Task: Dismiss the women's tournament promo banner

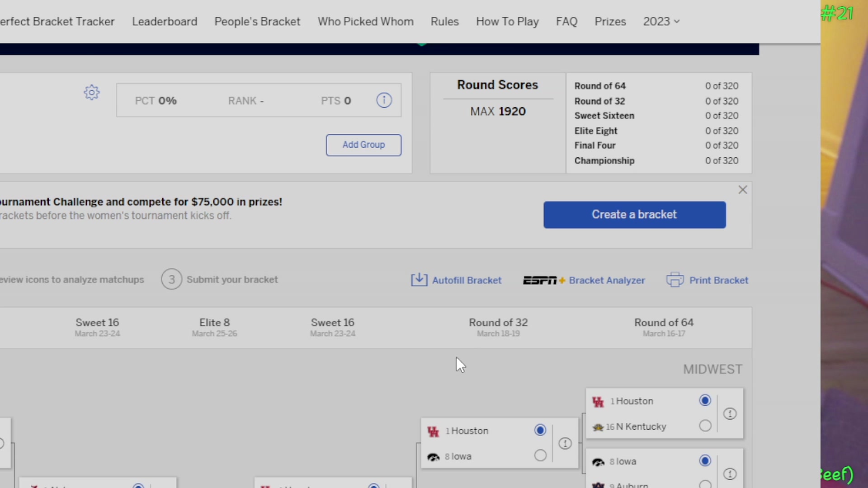Action: 742,190
